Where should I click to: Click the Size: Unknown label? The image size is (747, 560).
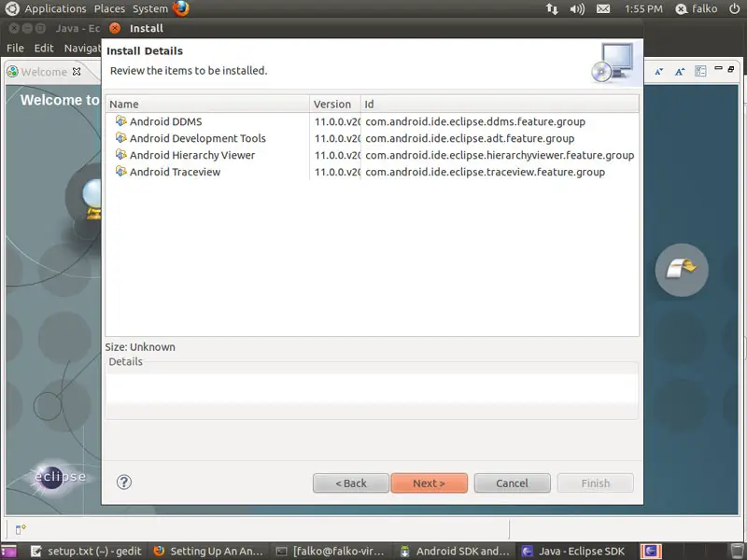pos(140,346)
